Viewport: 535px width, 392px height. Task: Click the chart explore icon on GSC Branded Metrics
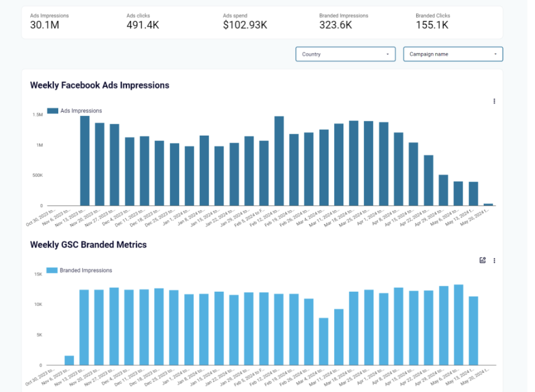[x=483, y=260]
